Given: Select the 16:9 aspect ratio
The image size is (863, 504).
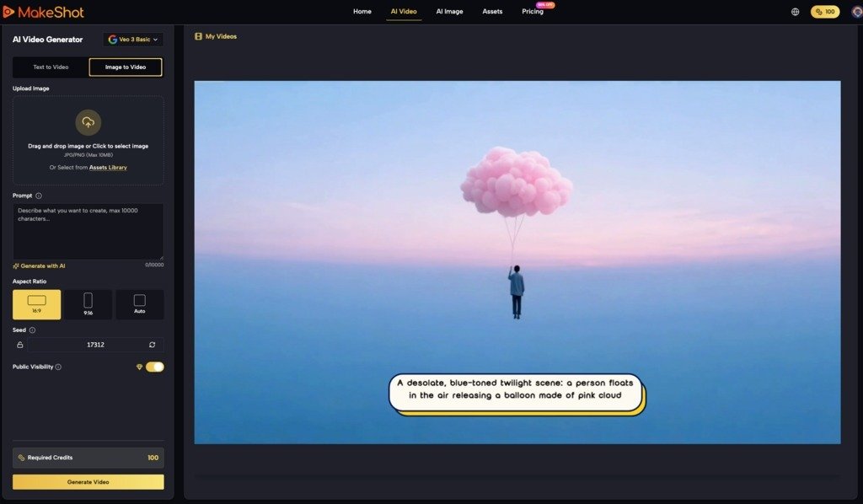Looking at the screenshot, I should (x=36, y=304).
